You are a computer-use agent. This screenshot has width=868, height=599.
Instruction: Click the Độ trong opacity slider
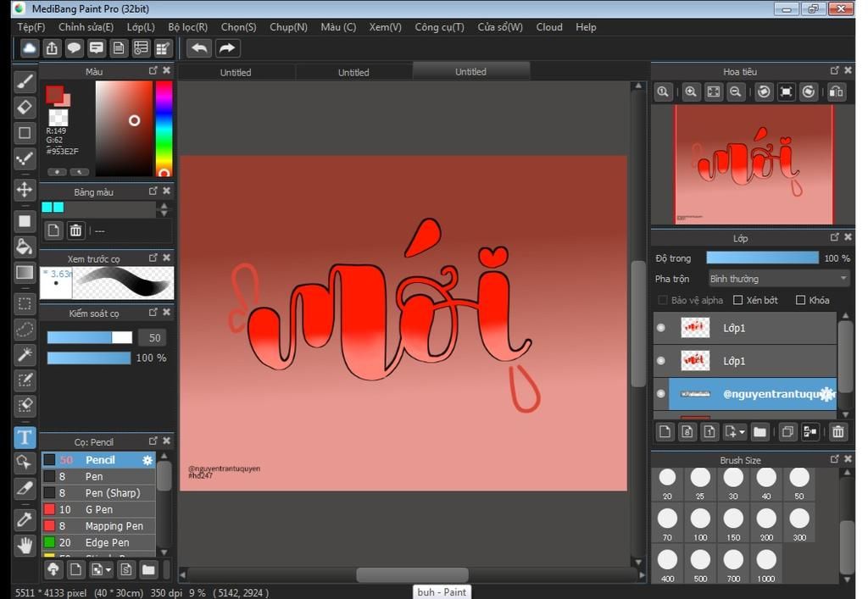762,258
